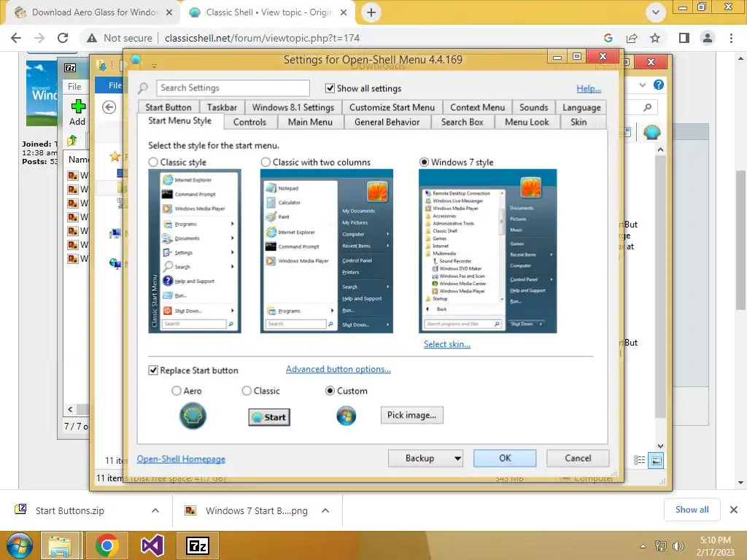Expand options for Windows 7 Start B....png download
The width and height of the screenshot is (747, 560).
325,510
